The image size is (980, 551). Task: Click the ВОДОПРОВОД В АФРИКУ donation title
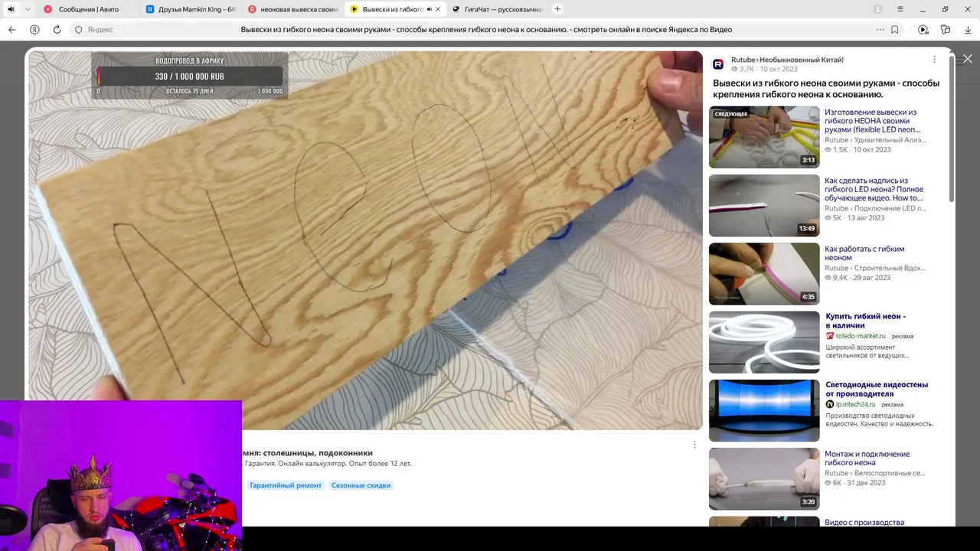point(189,61)
